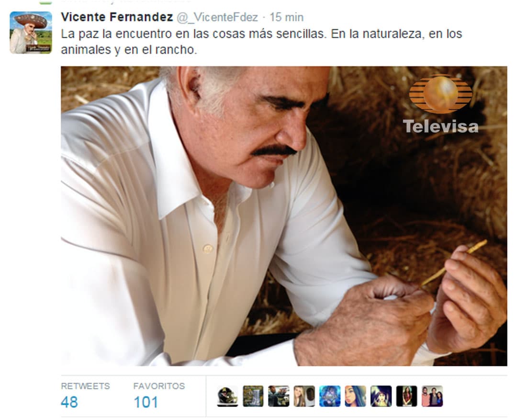Image resolution: width=517 pixels, height=420 pixels.
Task: Select the avatar of man aiming gun
Action: pos(279,396)
